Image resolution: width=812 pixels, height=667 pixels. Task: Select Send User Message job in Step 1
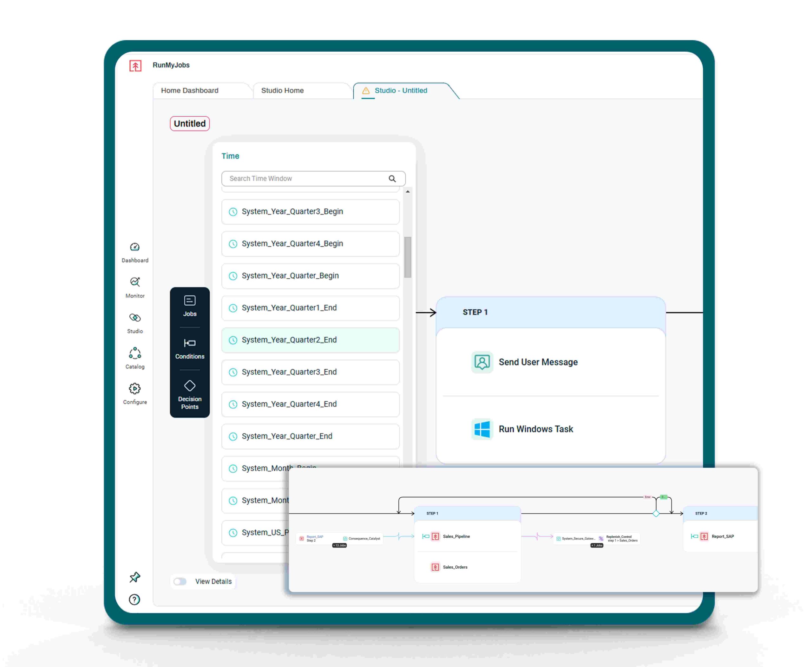[x=538, y=362]
